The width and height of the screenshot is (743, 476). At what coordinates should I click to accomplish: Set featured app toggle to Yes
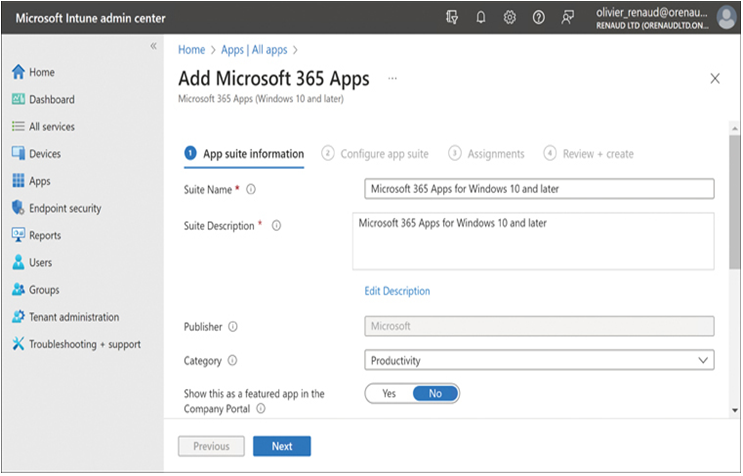point(389,394)
